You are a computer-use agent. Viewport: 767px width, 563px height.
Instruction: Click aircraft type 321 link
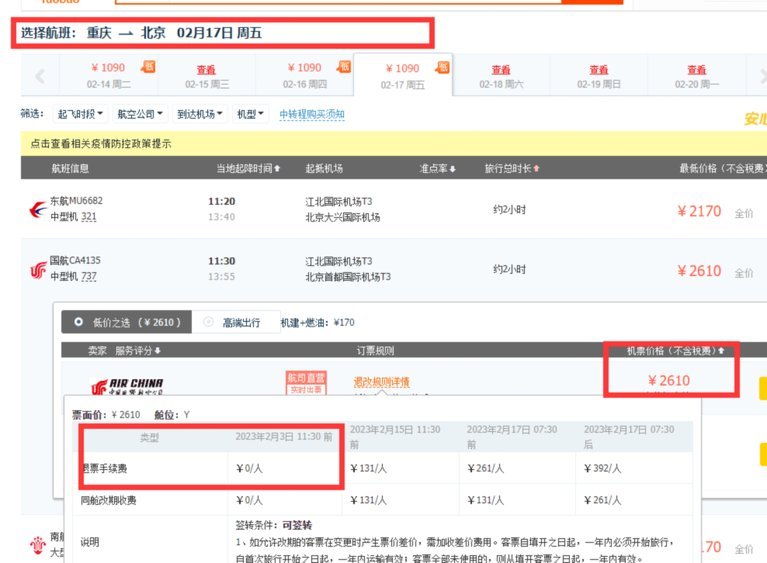[89, 216]
